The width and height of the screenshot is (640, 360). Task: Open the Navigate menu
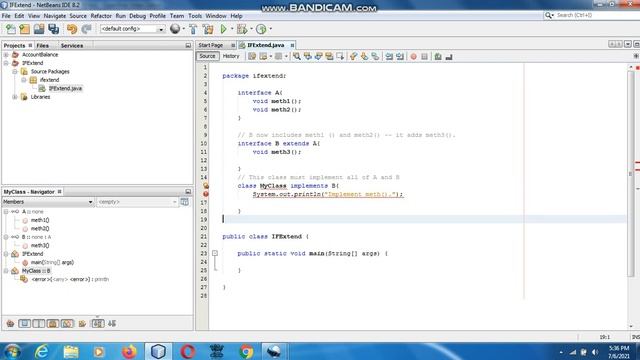coord(55,16)
